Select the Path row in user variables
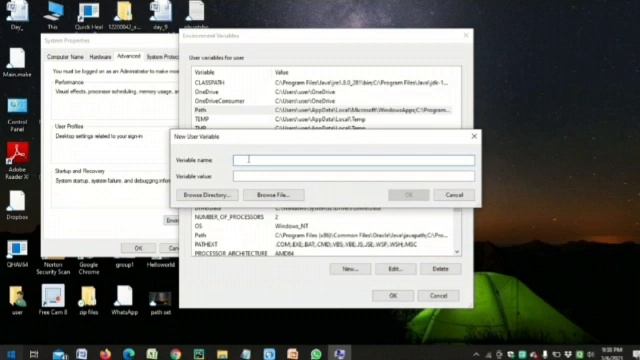Image resolution: width=640 pixels, height=360 pixels. 322,110
